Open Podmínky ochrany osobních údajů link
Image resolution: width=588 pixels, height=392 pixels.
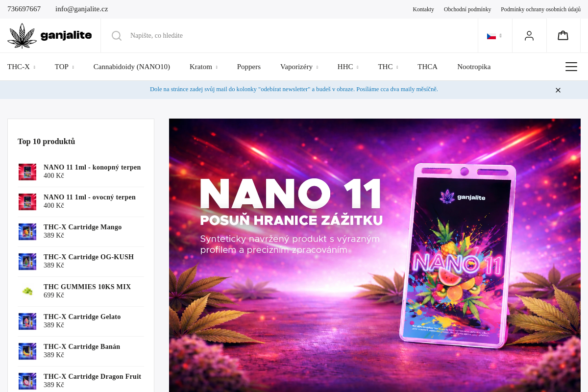[x=540, y=9]
